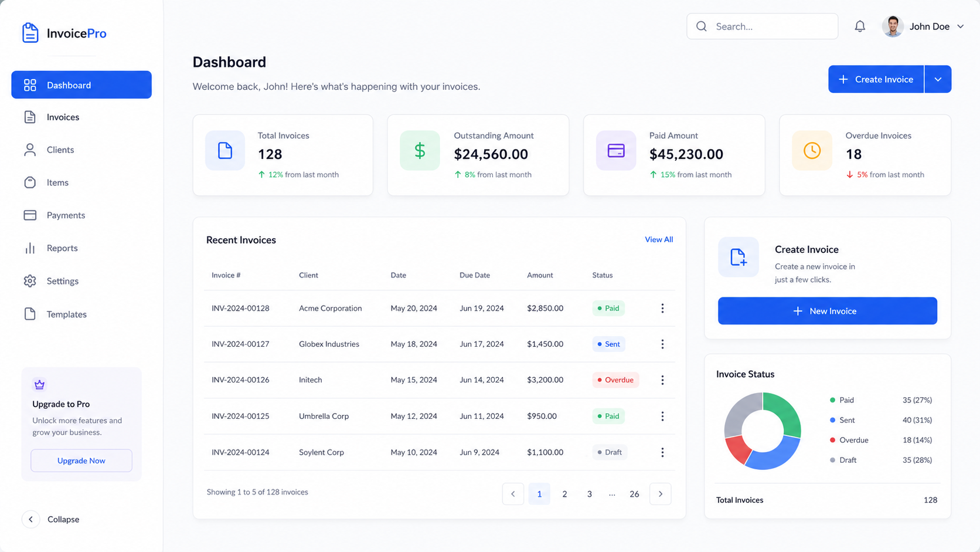Open the Create Invoice dropdown arrow
Viewport: 980px width, 552px height.
pyautogui.click(x=938, y=79)
